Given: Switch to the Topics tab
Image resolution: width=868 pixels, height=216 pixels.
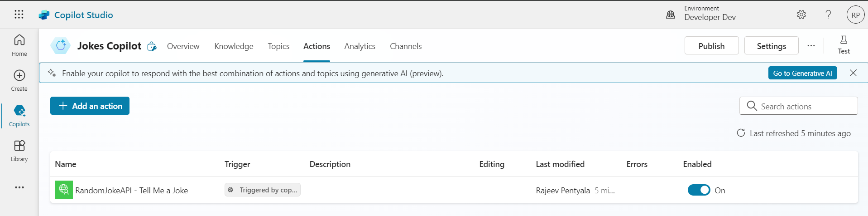Looking at the screenshot, I should pos(278,46).
